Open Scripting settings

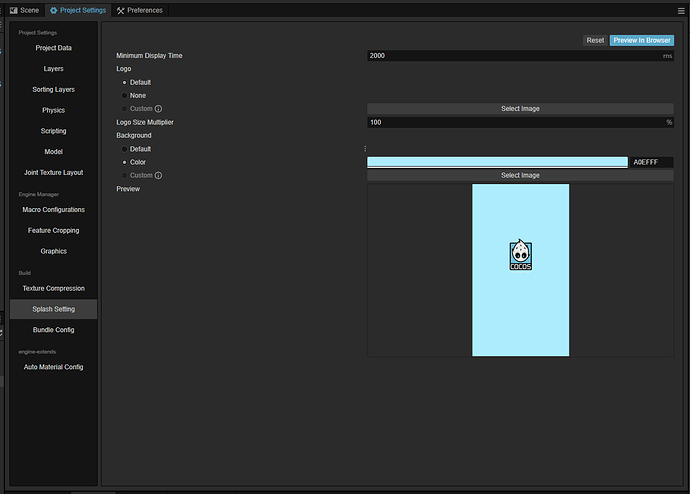[x=53, y=131]
